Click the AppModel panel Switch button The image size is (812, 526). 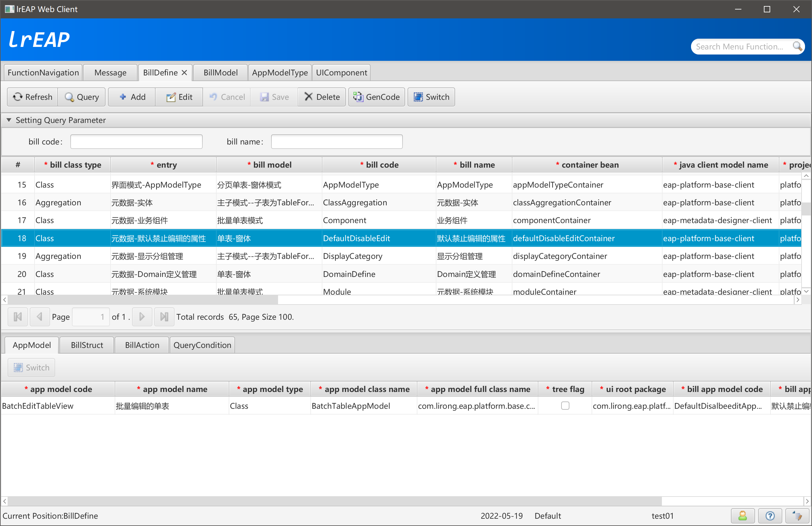click(x=31, y=368)
